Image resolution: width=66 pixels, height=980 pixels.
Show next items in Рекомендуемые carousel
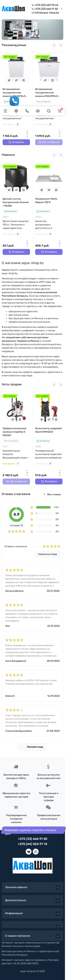pos(61,45)
